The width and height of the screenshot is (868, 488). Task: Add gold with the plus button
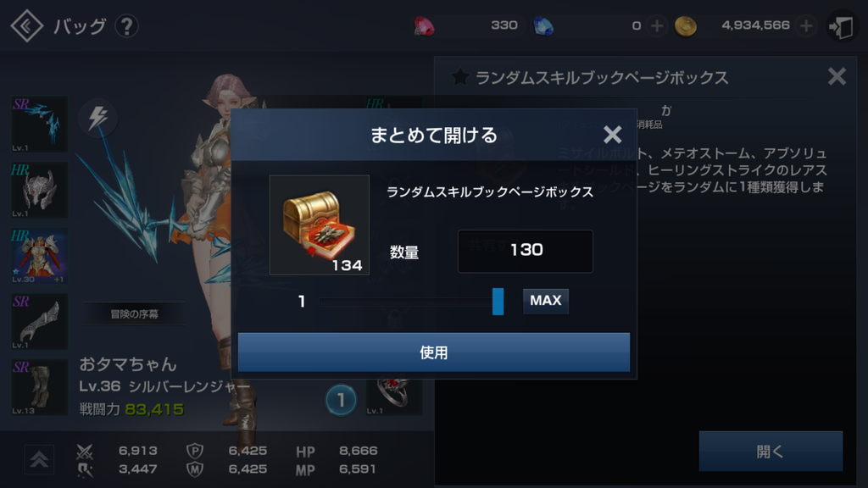pos(806,25)
